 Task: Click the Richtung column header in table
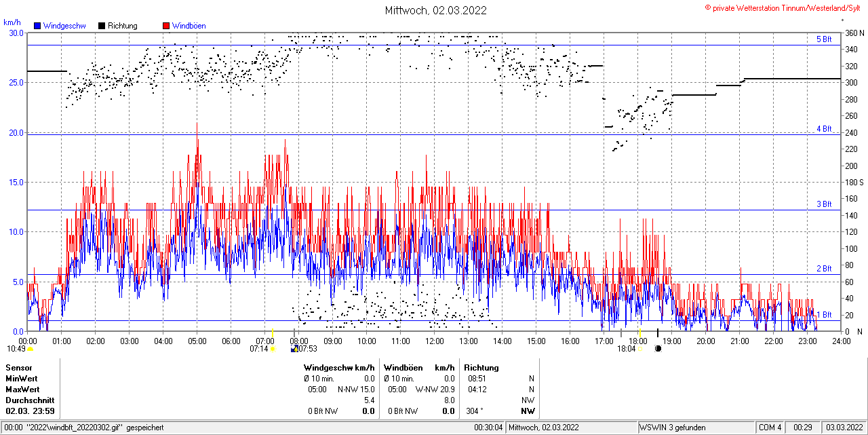[481, 368]
